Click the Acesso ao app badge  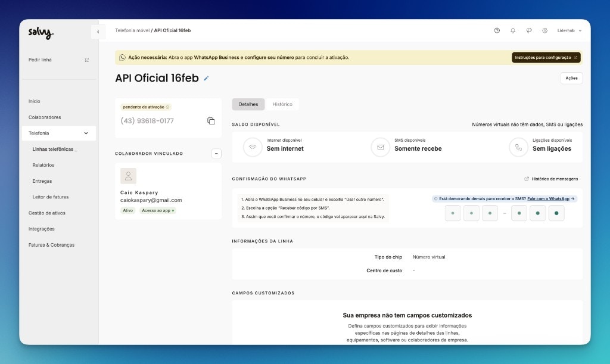157,210
